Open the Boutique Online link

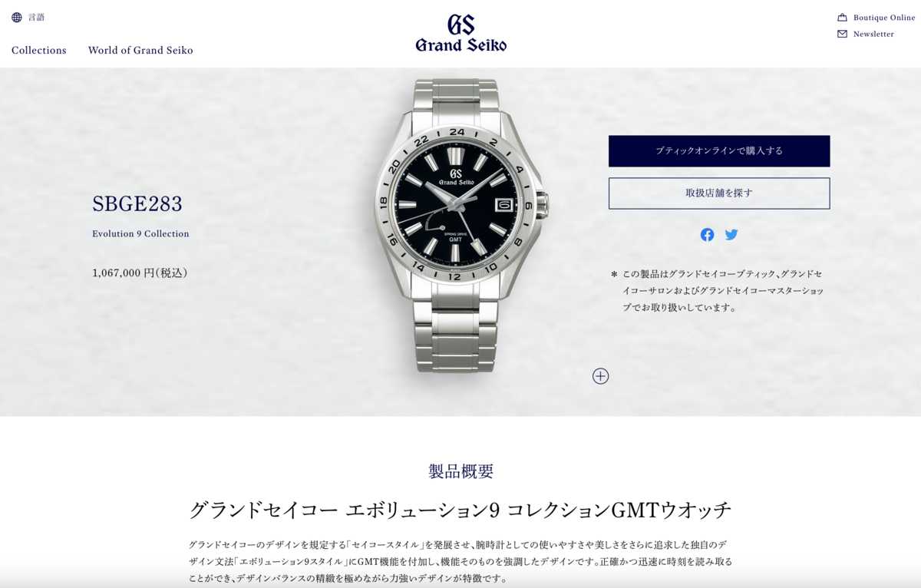click(x=884, y=18)
